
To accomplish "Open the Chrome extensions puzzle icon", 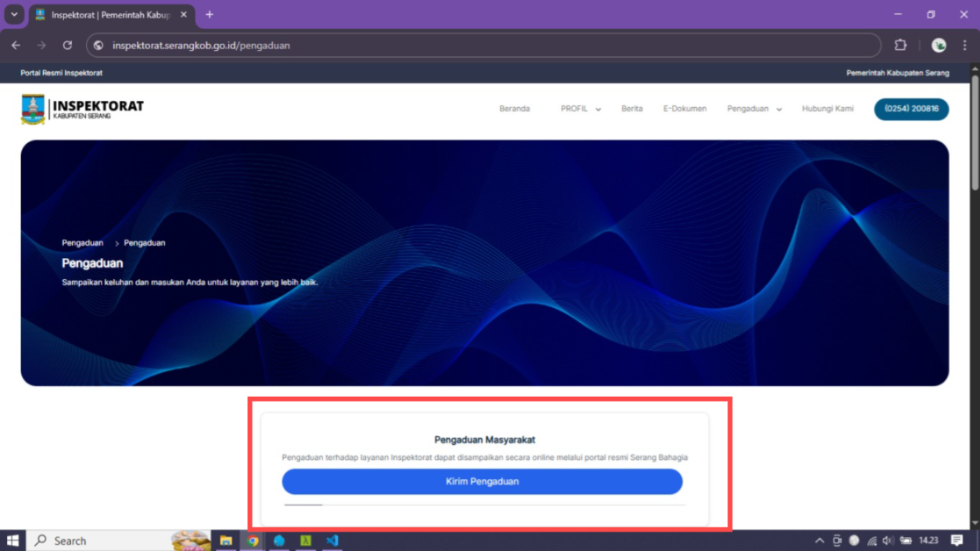I will pos(900,45).
